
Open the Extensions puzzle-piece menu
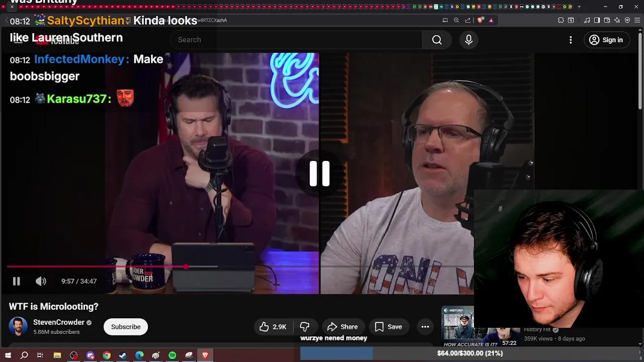(561, 20)
